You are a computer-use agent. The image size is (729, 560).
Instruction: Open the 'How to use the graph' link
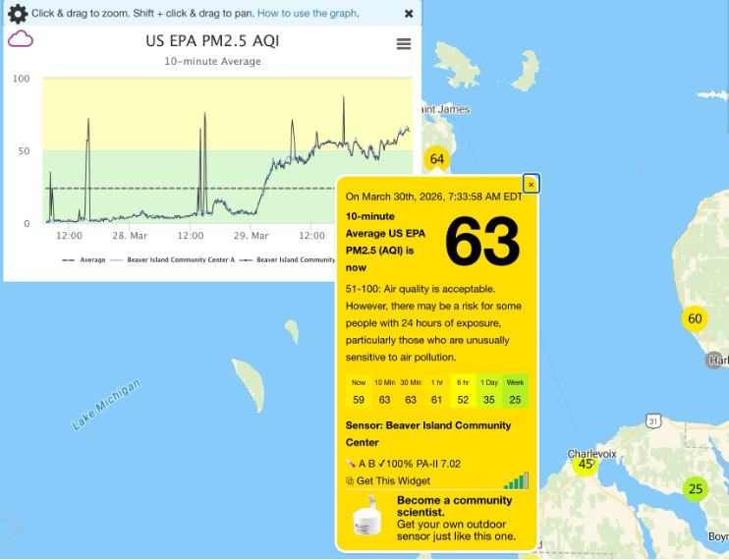point(307,14)
